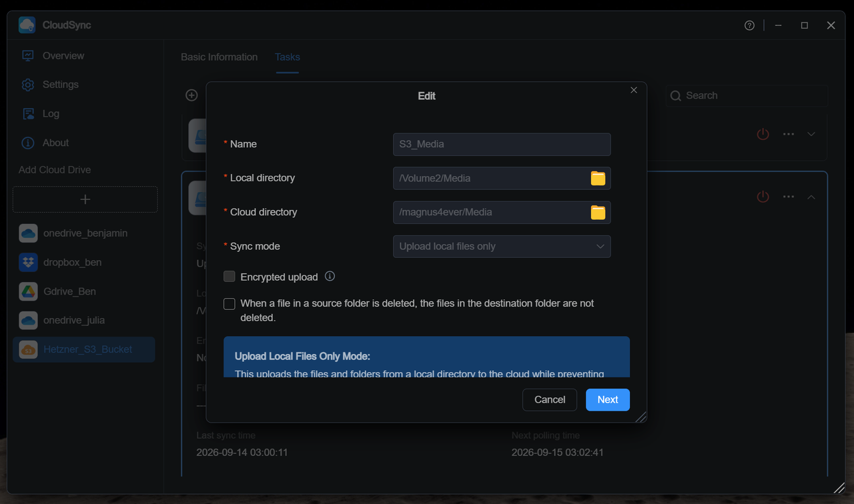Viewport: 854px width, 504px height.
Task: Switch to the Tasks tab
Action: coord(288,57)
